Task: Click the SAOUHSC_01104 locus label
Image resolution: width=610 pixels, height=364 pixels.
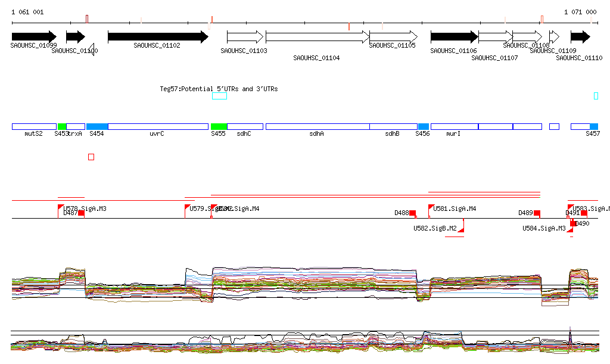Action: 316,58
